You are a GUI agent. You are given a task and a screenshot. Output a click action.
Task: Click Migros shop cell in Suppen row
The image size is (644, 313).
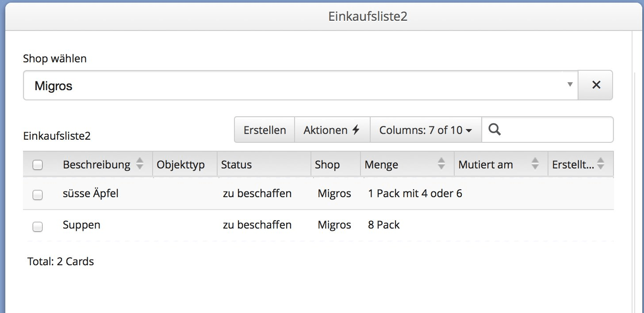(x=334, y=225)
